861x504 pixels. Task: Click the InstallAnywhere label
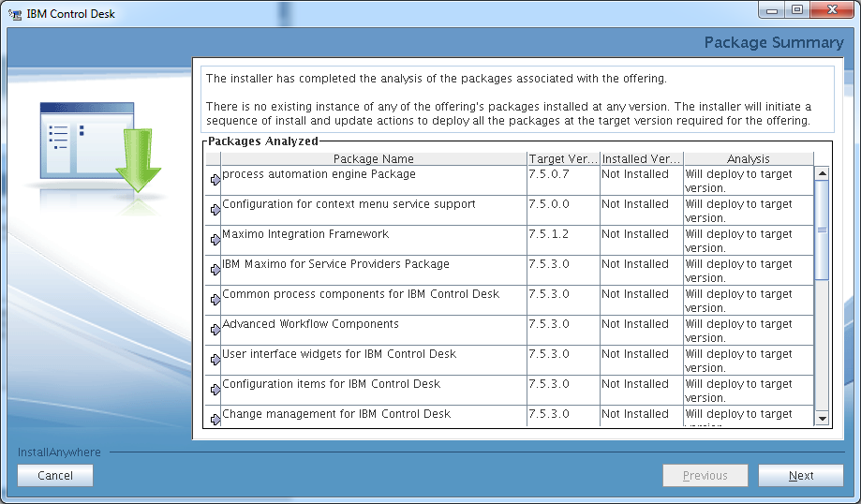[x=59, y=452]
